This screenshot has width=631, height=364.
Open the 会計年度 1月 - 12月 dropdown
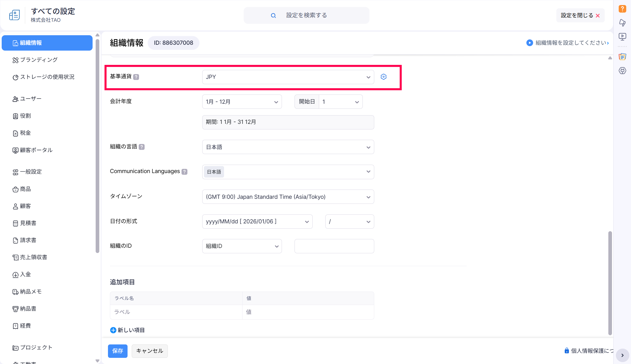coord(242,102)
